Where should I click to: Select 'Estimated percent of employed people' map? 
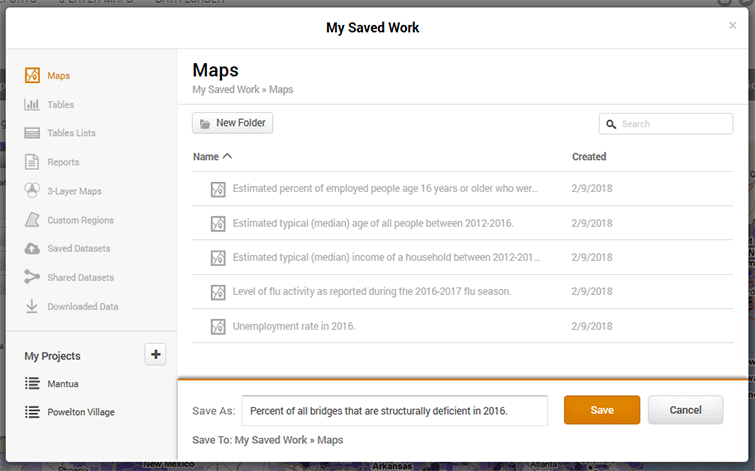(385, 188)
